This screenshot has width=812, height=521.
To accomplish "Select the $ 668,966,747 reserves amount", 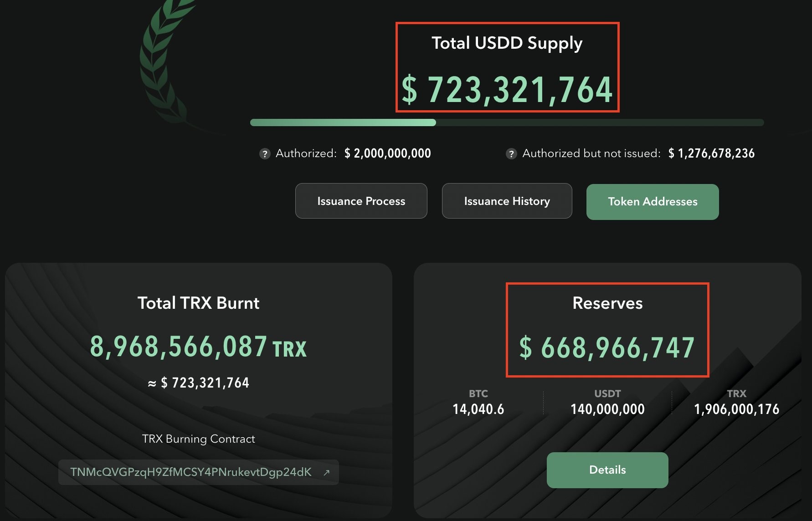I will [607, 347].
